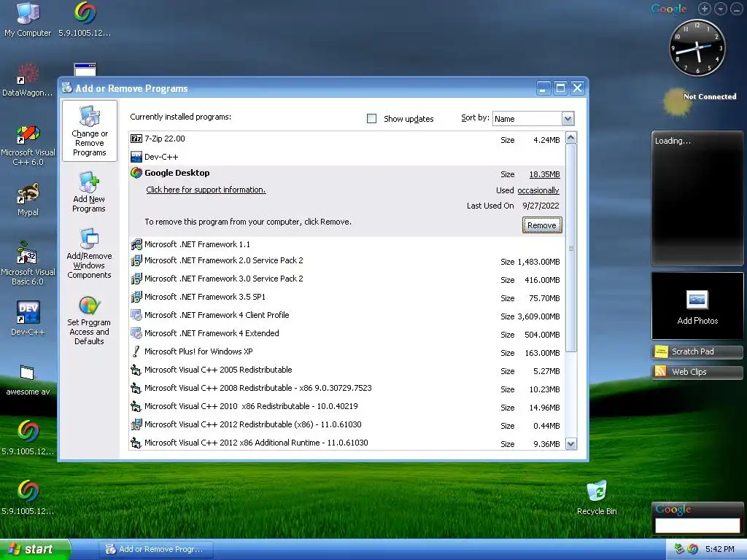Click the programs list scroll down arrow
This screenshot has width=747, height=560.
pyautogui.click(x=570, y=444)
